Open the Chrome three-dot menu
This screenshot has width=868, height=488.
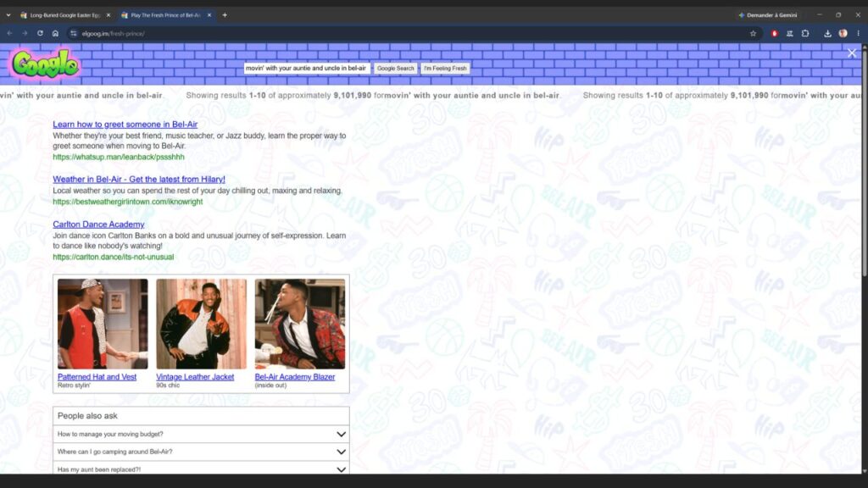(859, 33)
